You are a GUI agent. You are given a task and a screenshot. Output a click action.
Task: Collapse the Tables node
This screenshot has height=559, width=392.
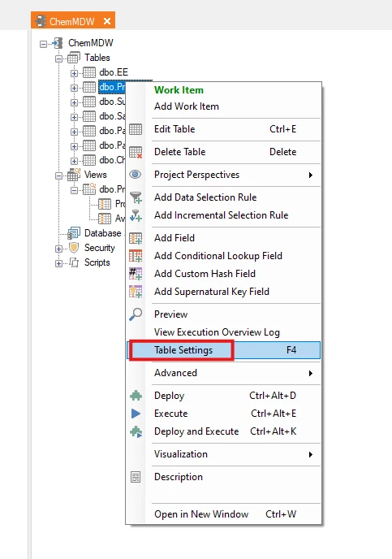(x=58, y=58)
